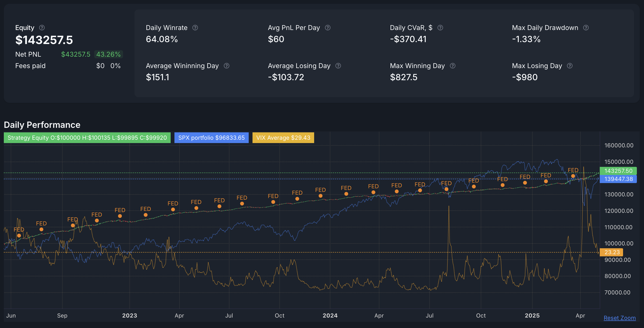This screenshot has width=644, height=328.
Task: Toggle the Strategy Equity green legend
Action: coord(87,138)
